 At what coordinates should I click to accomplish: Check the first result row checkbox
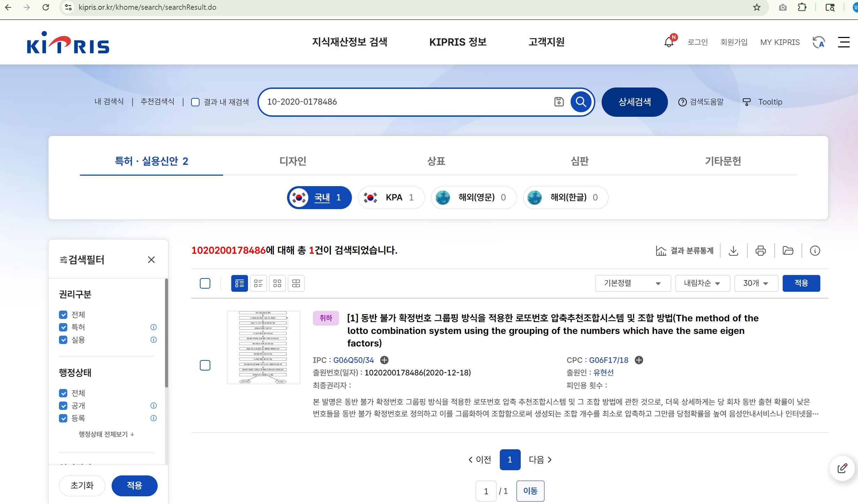click(205, 365)
